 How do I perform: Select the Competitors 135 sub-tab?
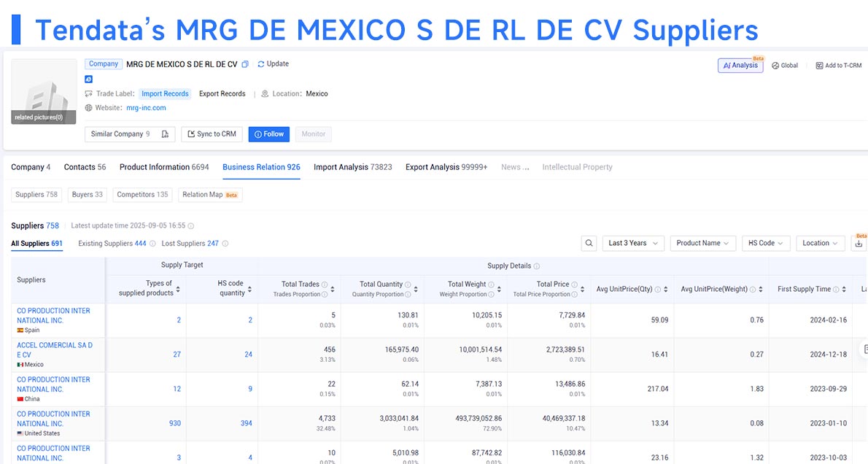tap(142, 195)
